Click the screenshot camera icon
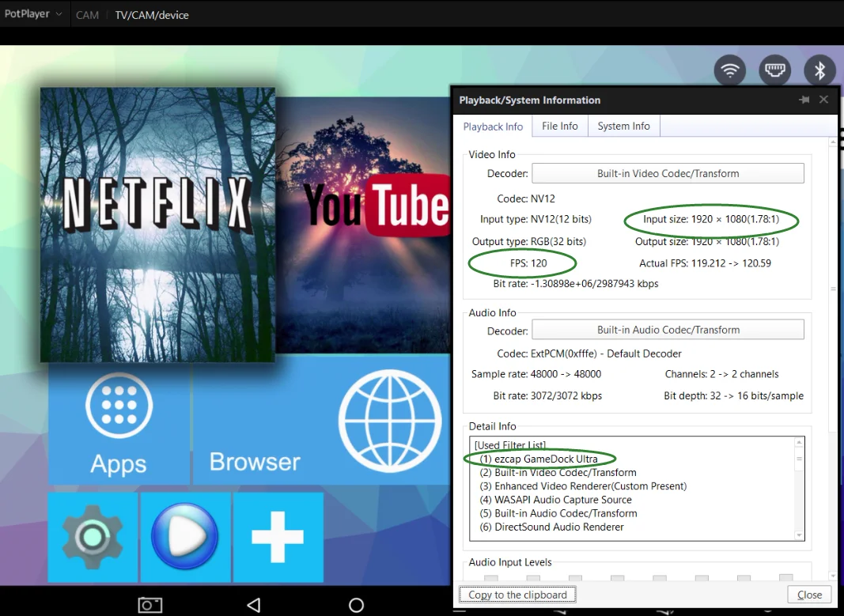The height and width of the screenshot is (616, 844). [x=150, y=605]
